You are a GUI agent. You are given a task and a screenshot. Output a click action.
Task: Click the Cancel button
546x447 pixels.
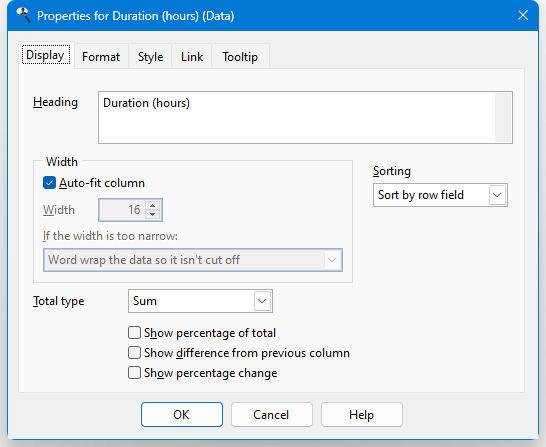coord(272,415)
